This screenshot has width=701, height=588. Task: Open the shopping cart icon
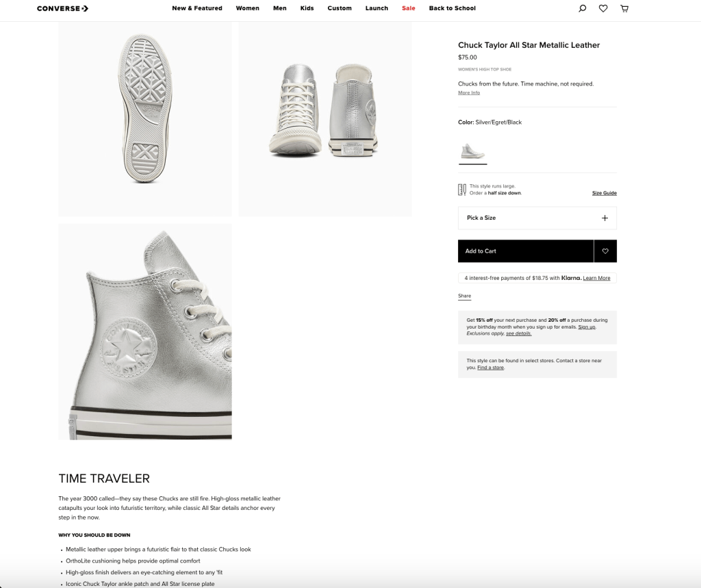(x=624, y=8)
